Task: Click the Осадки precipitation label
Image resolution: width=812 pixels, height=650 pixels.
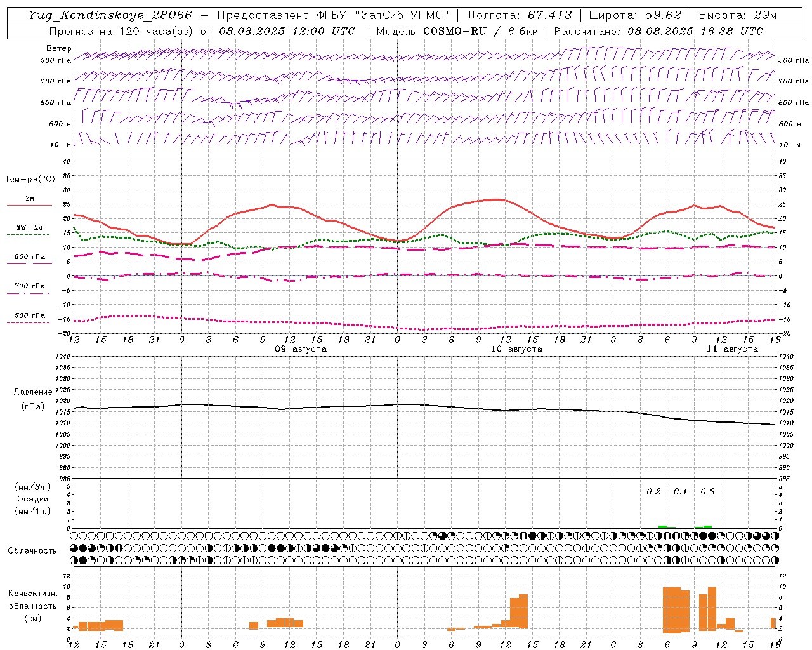Action: tap(33, 499)
